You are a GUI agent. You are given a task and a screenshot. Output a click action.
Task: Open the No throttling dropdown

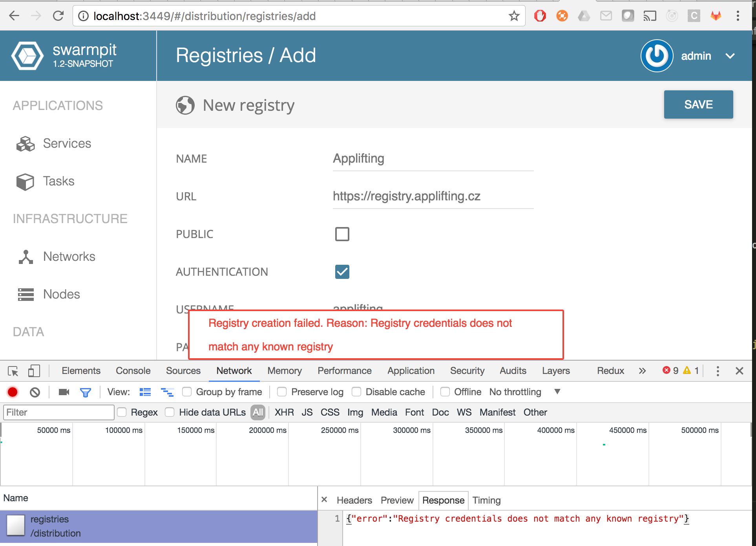(515, 392)
